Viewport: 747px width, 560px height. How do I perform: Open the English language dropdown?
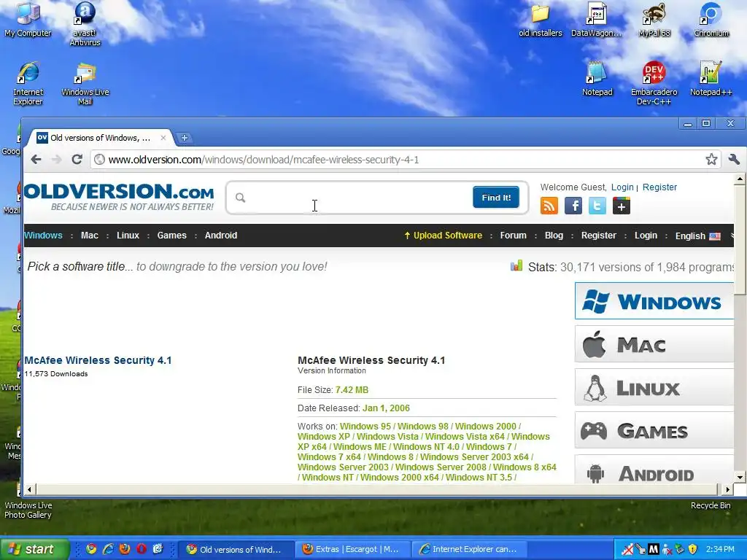coord(697,236)
